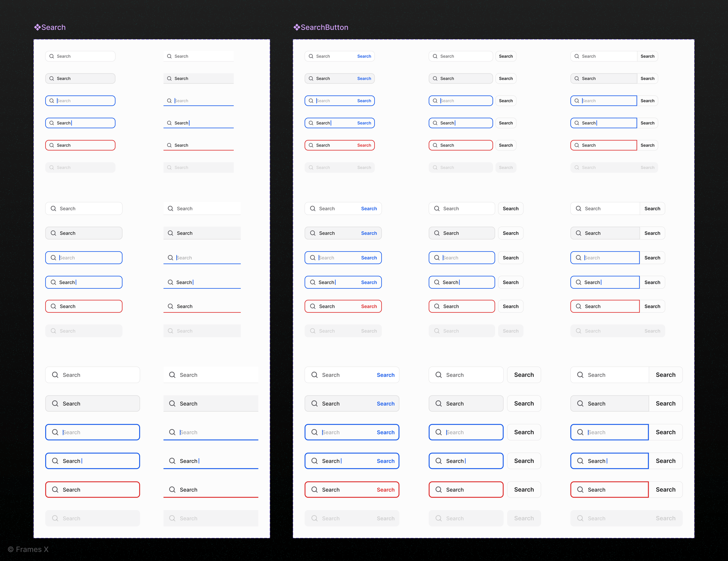Click magnifier in medium red field with red Search link

pyautogui.click(x=313, y=306)
